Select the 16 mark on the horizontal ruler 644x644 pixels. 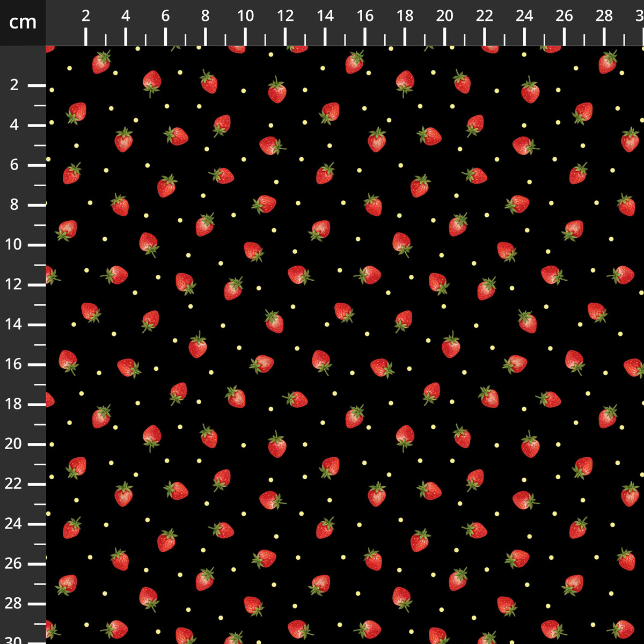pyautogui.click(x=365, y=16)
